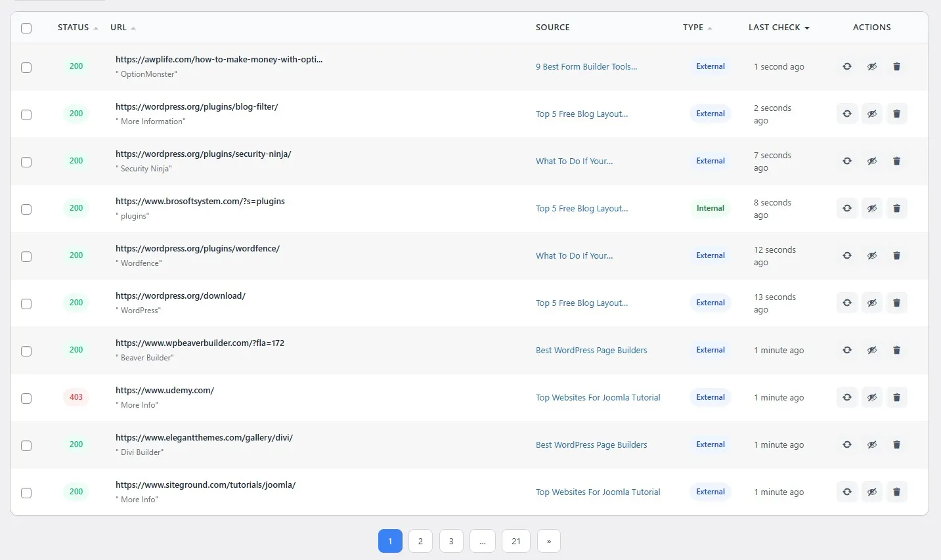The height and width of the screenshot is (560, 941).
Task: Jump to page 21 in pagination
Action: point(515,541)
